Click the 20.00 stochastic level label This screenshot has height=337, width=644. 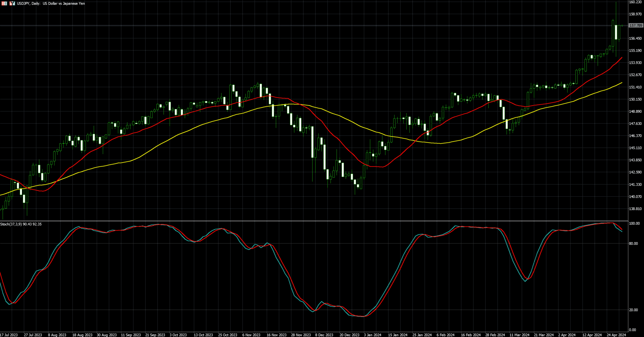tap(633, 310)
